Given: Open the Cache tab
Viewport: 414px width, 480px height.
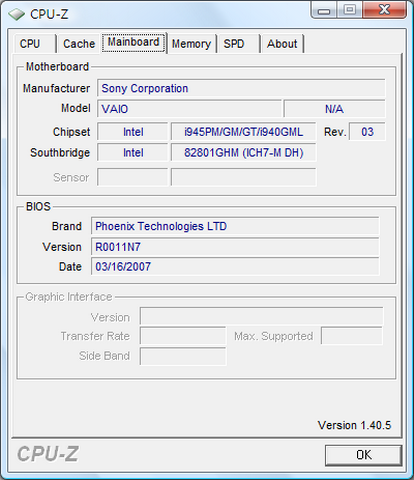Looking at the screenshot, I should click(x=79, y=44).
